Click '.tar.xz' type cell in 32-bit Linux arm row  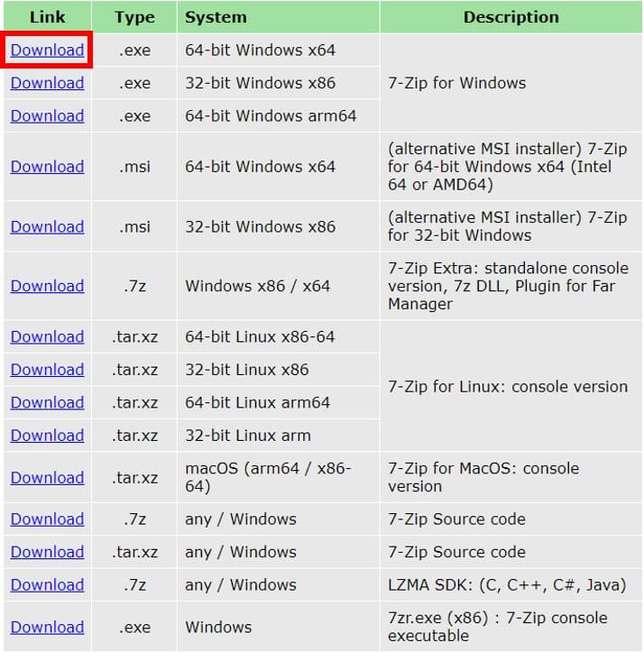pos(134,436)
